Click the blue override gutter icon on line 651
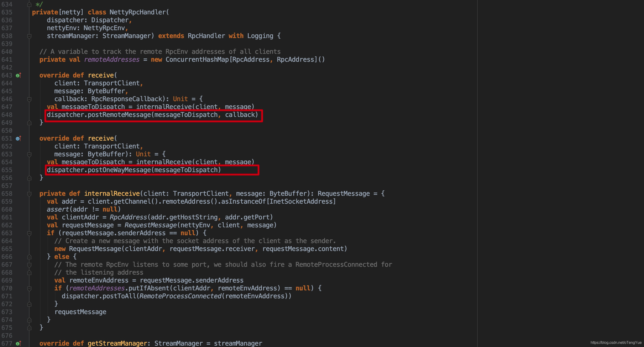 pos(19,138)
